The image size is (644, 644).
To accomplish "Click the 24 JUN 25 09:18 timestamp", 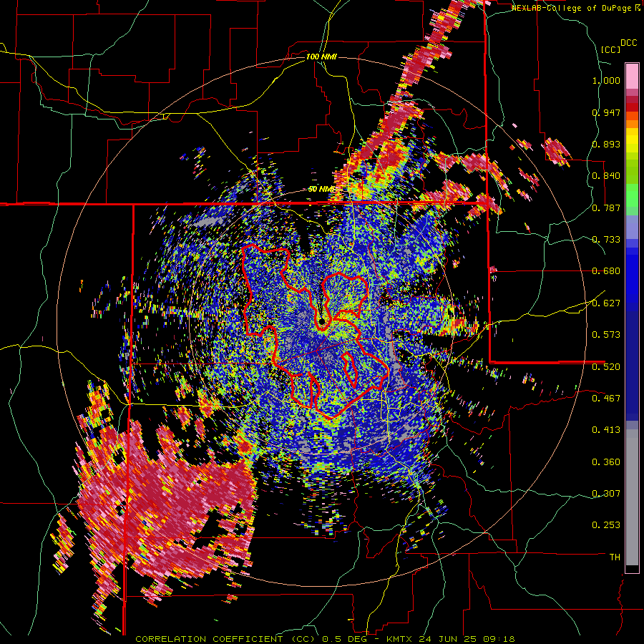I will [x=467, y=639].
